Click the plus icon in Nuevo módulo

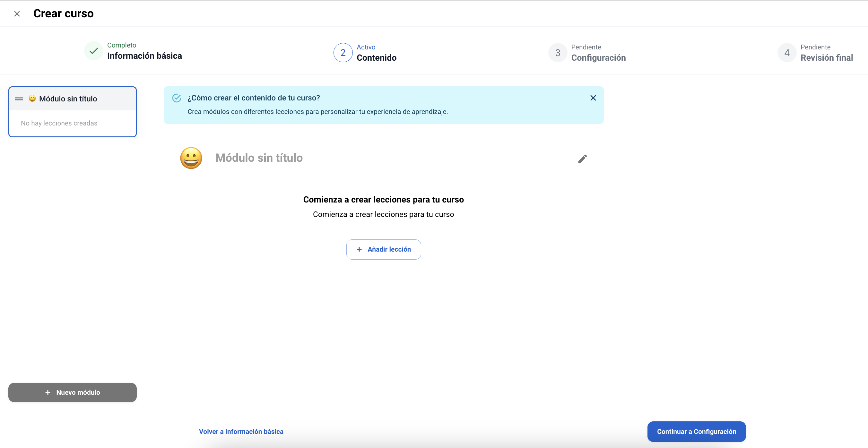tap(48, 392)
